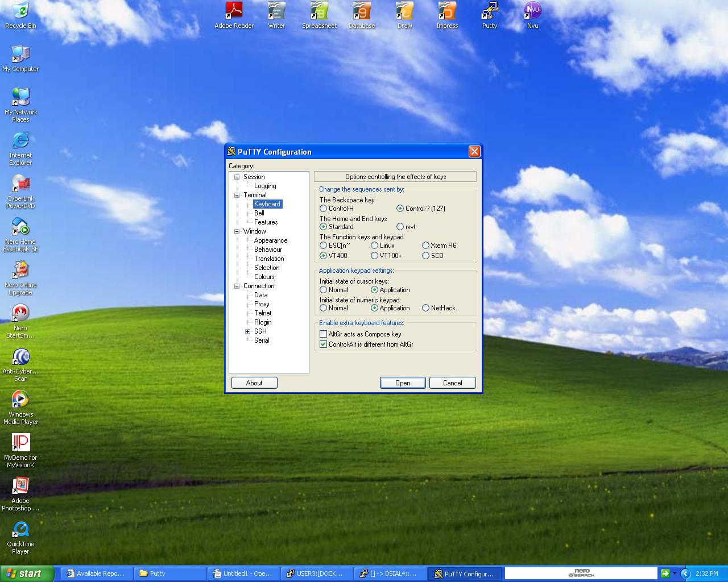Open My Network Places icon
Screen dimensions: 728x582
tap(20, 105)
